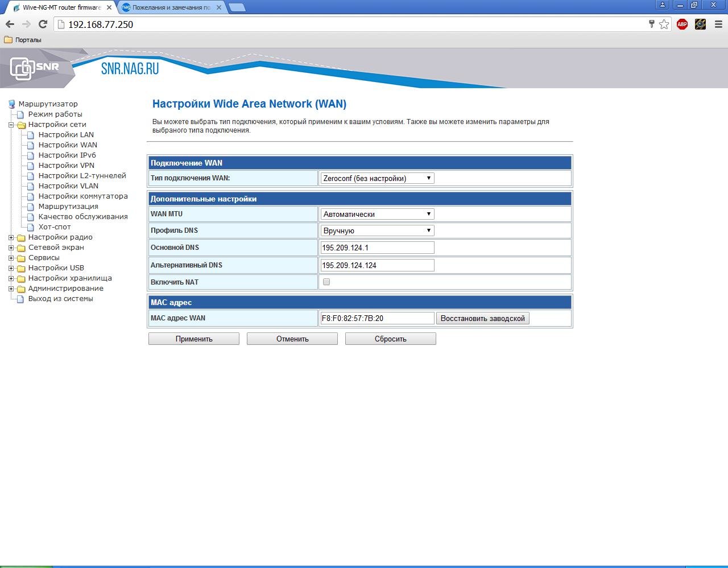Switch to the Wive-NG-MT router firmware tab

pyautogui.click(x=60, y=7)
